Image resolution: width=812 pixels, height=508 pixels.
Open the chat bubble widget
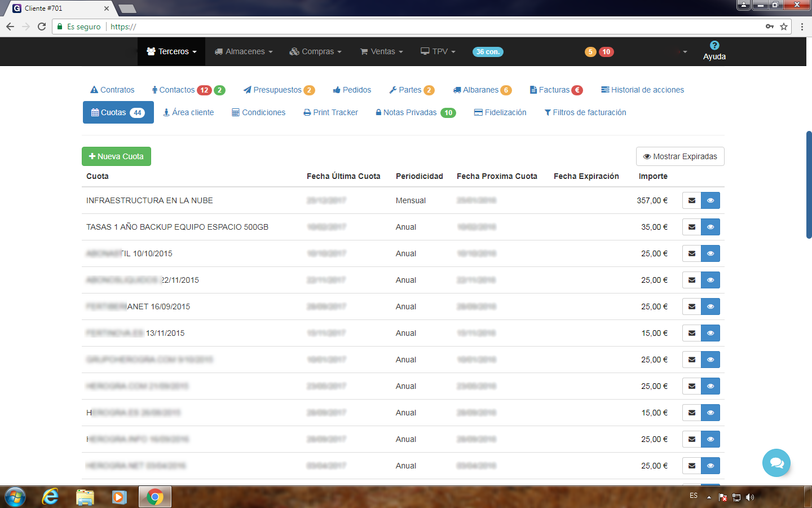[776, 463]
